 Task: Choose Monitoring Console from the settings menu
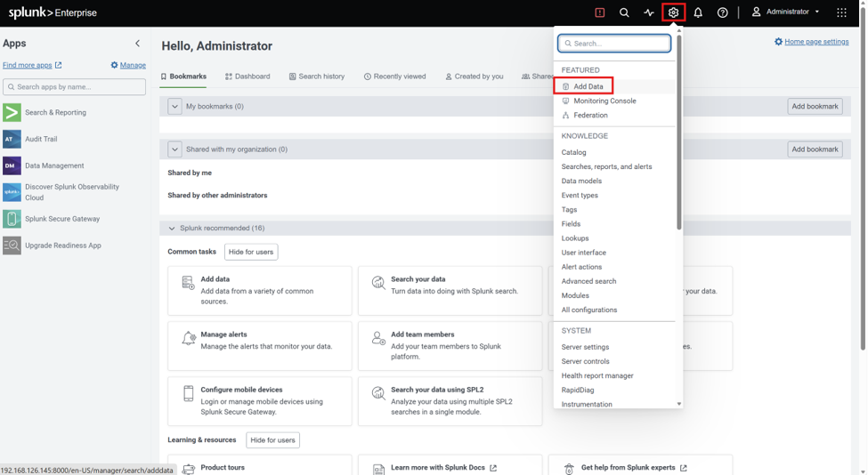(604, 101)
